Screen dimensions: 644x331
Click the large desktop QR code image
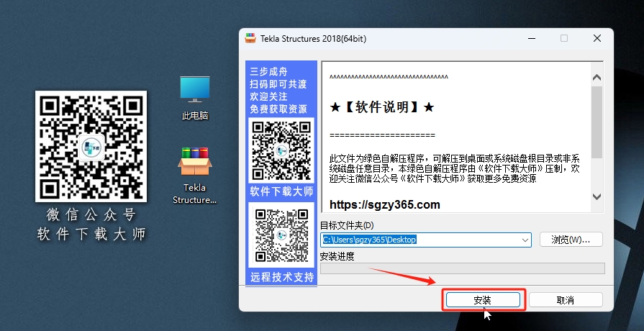pyautogui.click(x=91, y=147)
